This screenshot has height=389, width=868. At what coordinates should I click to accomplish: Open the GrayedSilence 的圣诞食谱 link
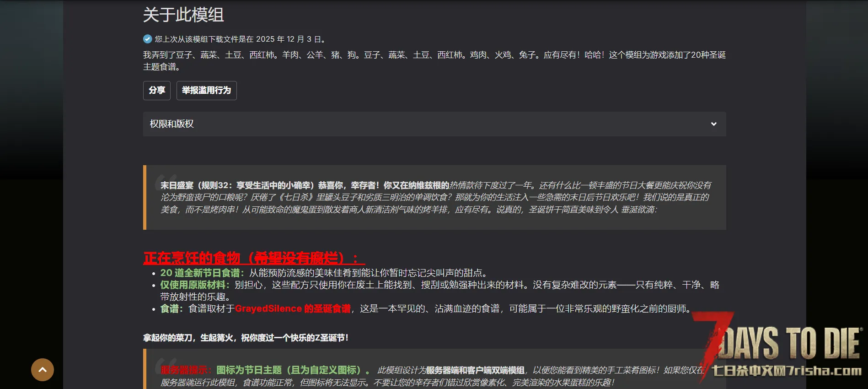pyautogui.click(x=293, y=309)
